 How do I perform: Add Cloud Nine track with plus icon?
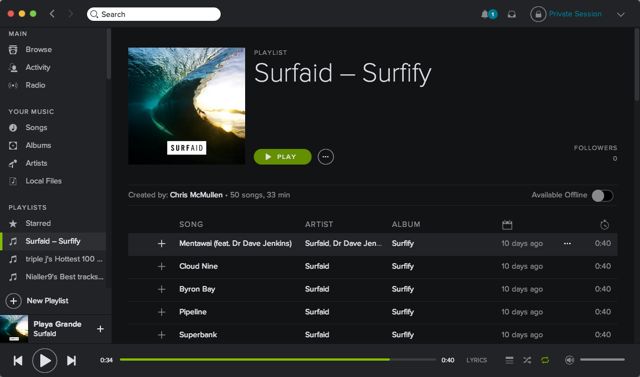tap(162, 266)
